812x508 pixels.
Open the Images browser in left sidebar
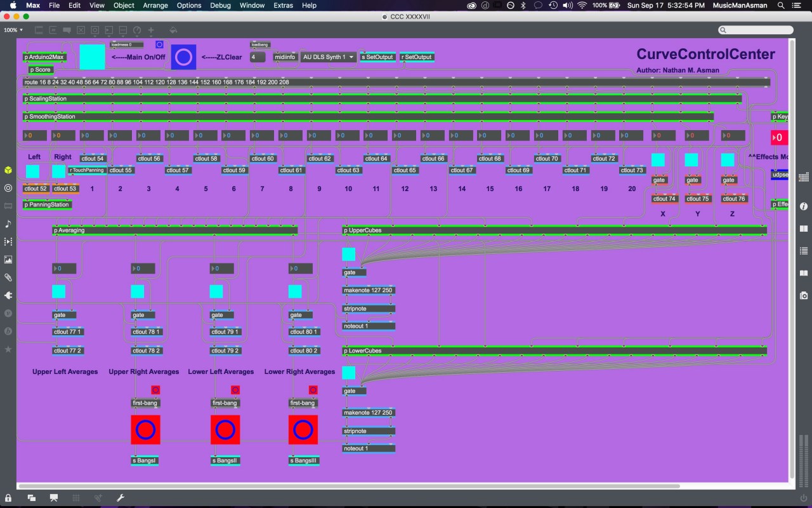pos(8,259)
